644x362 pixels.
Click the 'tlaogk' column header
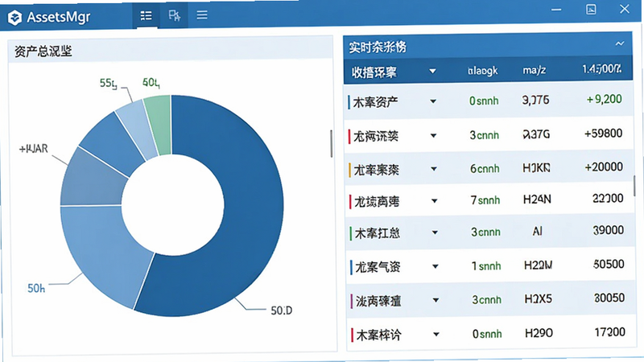click(482, 71)
